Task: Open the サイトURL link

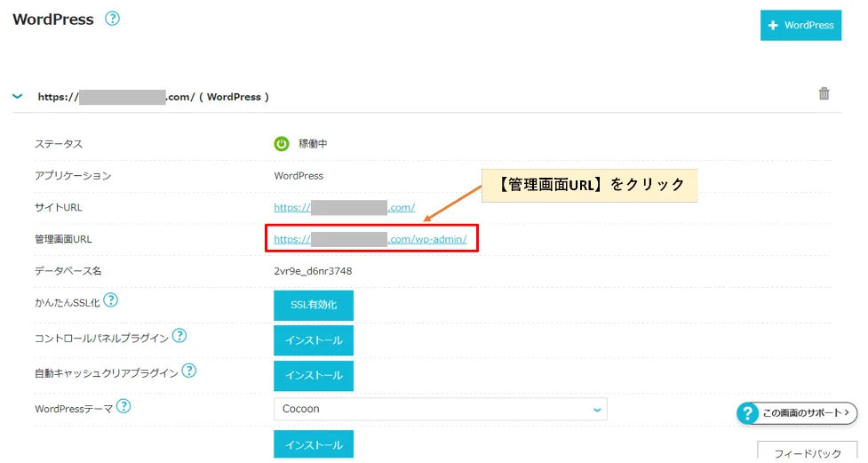Action: click(344, 207)
